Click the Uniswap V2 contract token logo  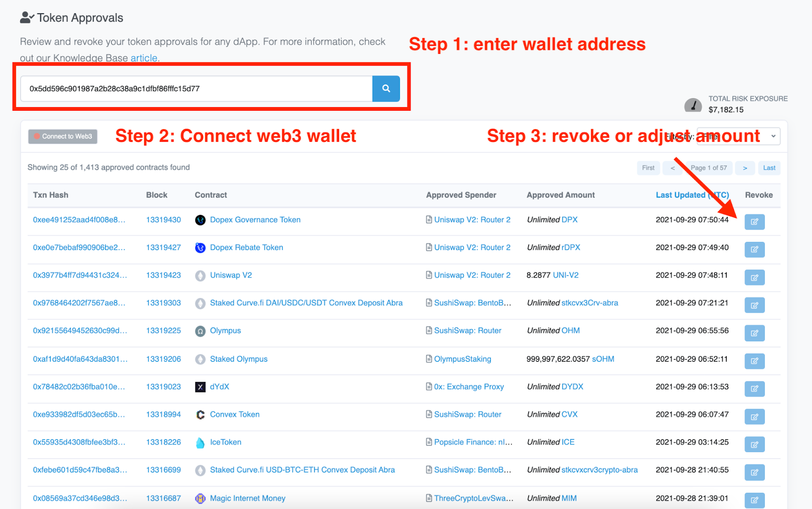[x=200, y=276]
